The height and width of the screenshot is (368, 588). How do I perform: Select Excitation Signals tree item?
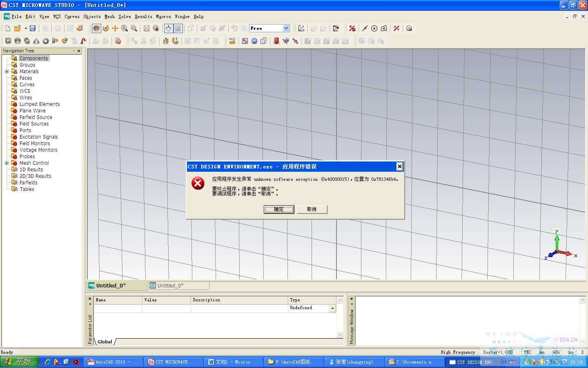point(39,137)
